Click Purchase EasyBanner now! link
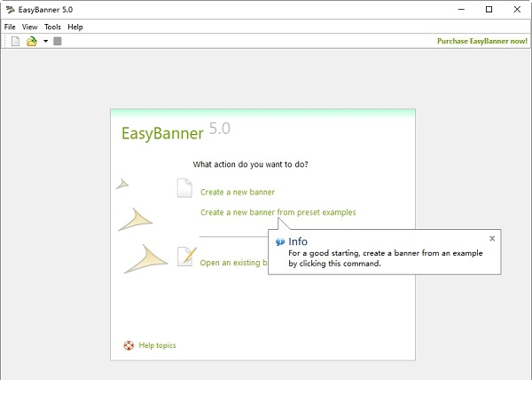The height and width of the screenshot is (395, 532). point(482,41)
